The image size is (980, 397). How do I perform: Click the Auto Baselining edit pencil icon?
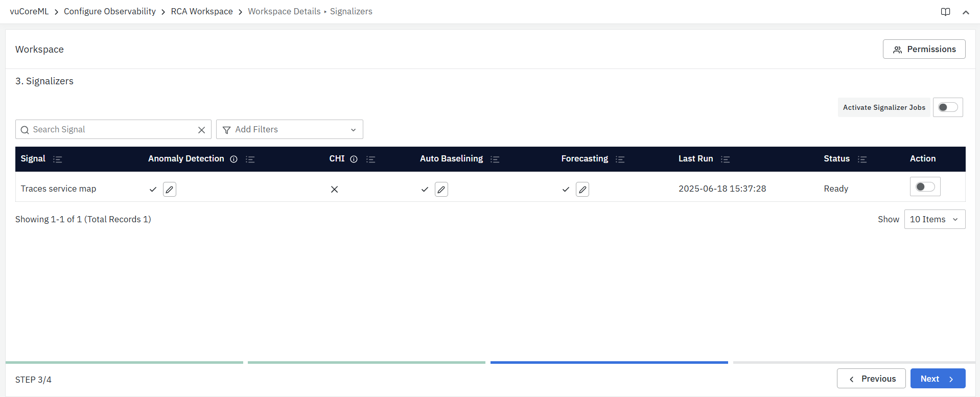[441, 189]
